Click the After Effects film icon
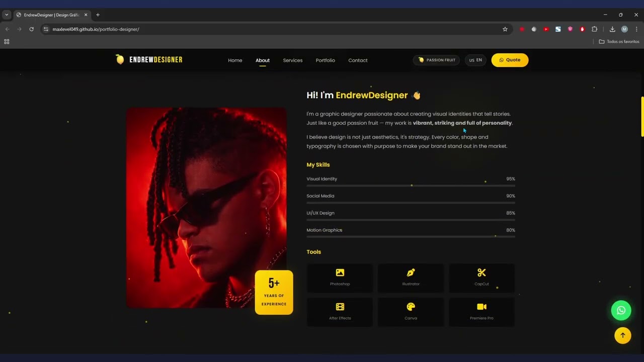 340,307
